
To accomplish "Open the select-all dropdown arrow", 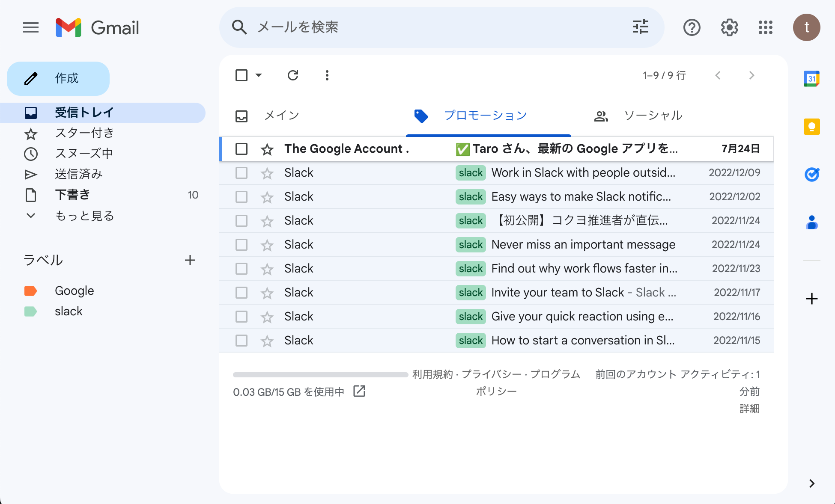I will coord(259,76).
